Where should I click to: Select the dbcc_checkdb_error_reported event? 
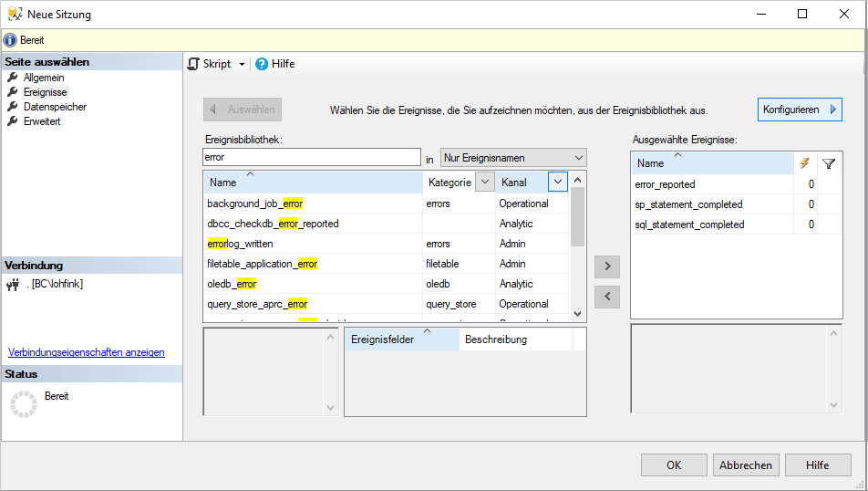pos(386,224)
